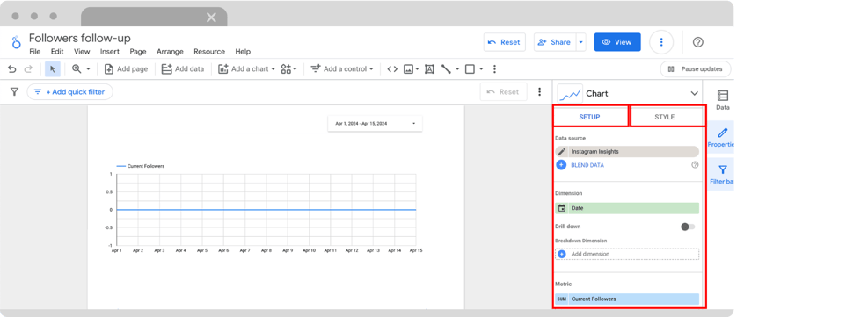
Task: Click the Pause updates button
Action: (696, 69)
